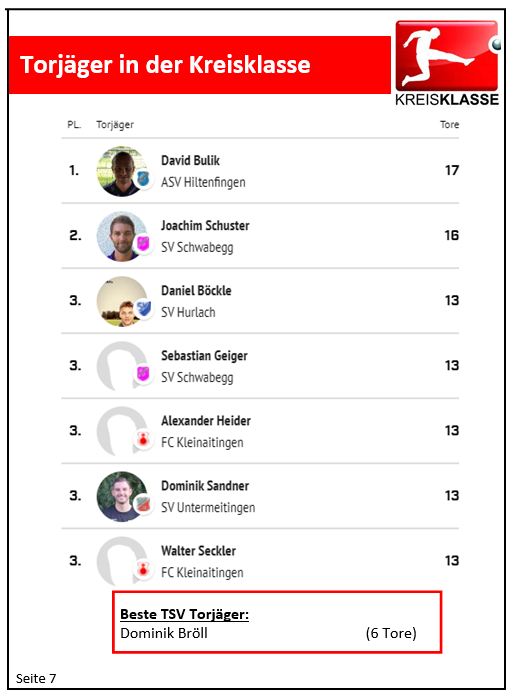Click the club badge beside Walter Seckler
The width and height of the screenshot is (514, 696).
tap(143, 569)
